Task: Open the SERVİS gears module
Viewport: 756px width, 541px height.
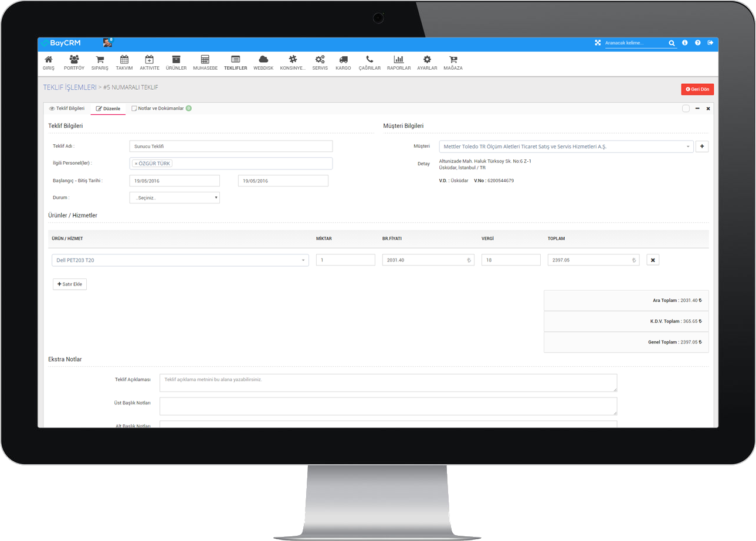Action: point(320,63)
